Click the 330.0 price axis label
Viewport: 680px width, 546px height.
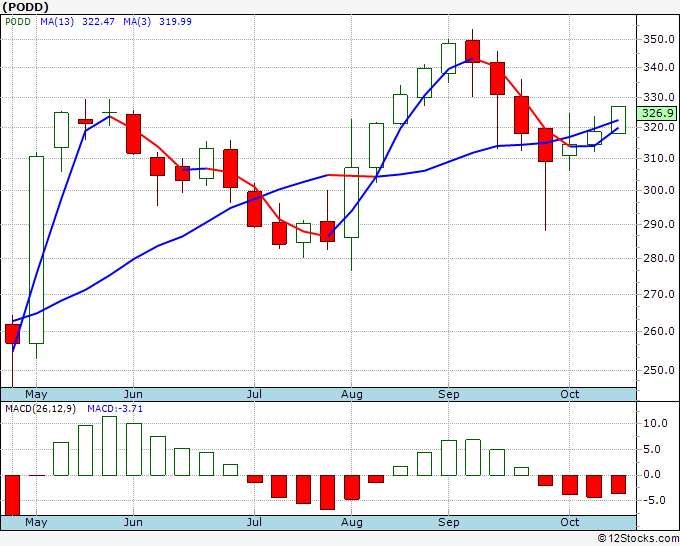pos(658,97)
